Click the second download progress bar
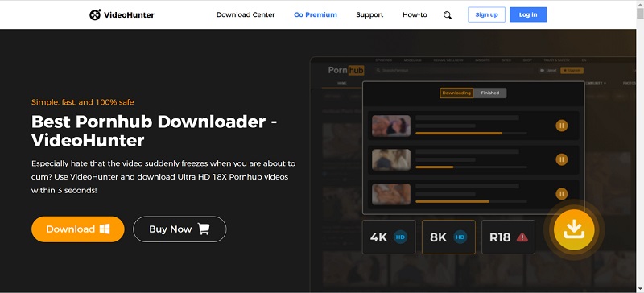The image size is (644, 293). coord(471,167)
